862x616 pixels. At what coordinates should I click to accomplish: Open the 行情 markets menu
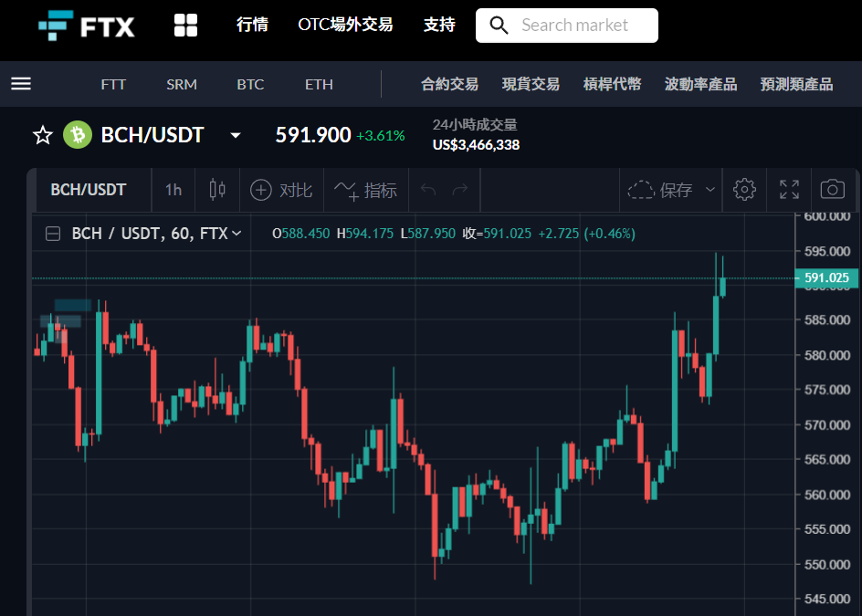point(252,25)
